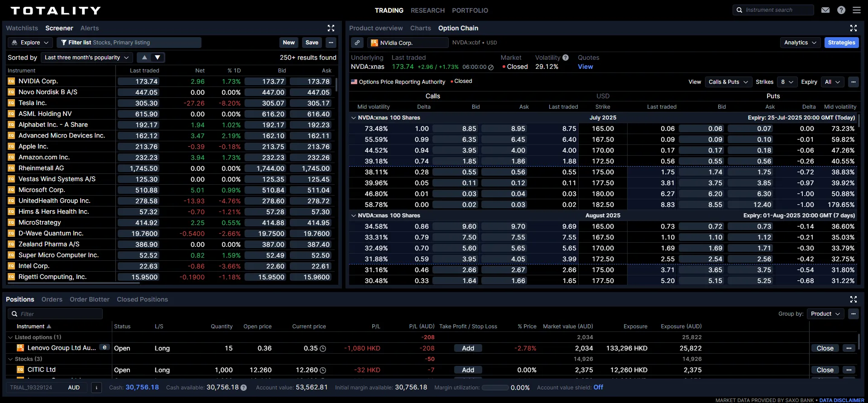Click Instrument search field
Image resolution: width=868 pixels, height=403 pixels.
773,10
